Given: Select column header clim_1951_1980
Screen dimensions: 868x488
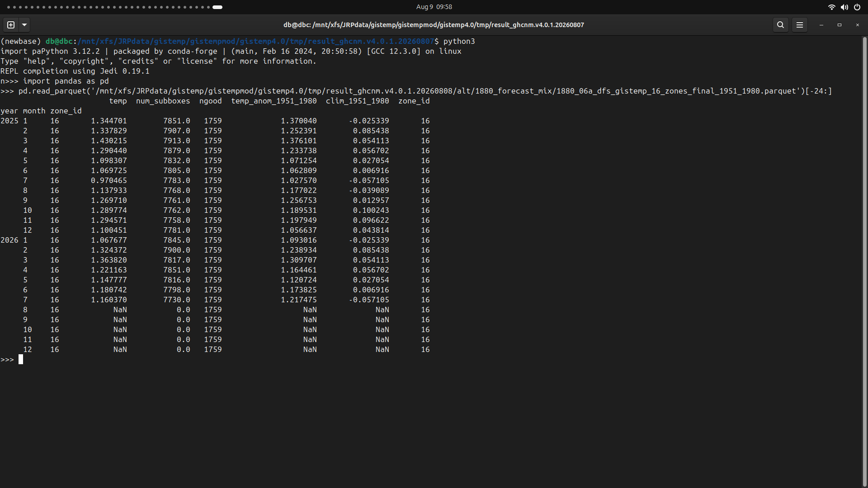Looking at the screenshot, I should pyautogui.click(x=358, y=101).
